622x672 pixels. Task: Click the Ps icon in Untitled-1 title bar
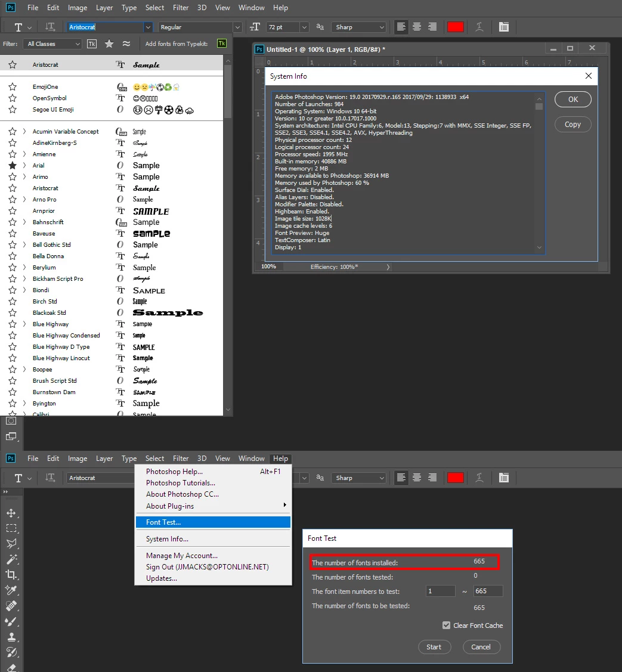(x=259, y=49)
